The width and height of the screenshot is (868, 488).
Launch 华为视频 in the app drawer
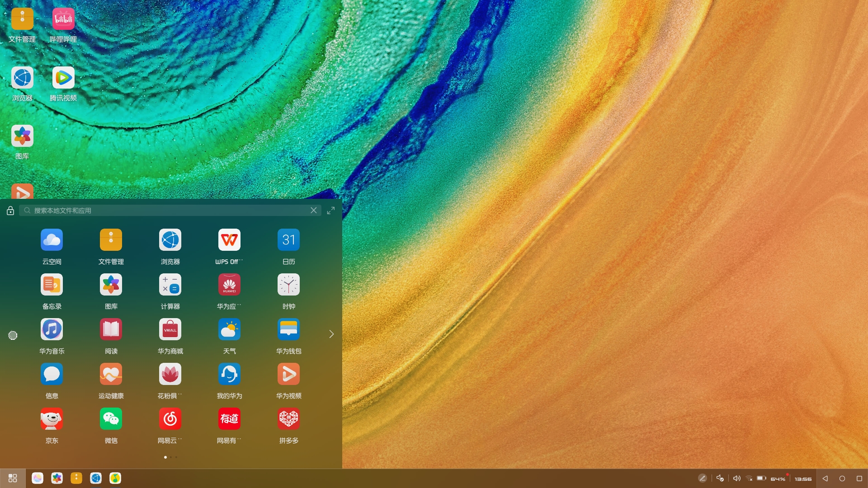[288, 374]
